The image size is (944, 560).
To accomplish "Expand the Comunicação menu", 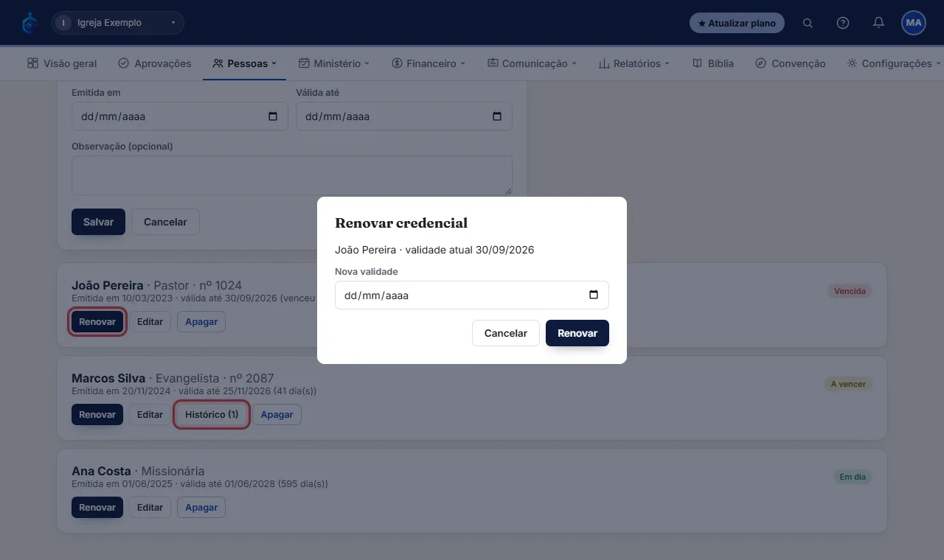I will [532, 63].
